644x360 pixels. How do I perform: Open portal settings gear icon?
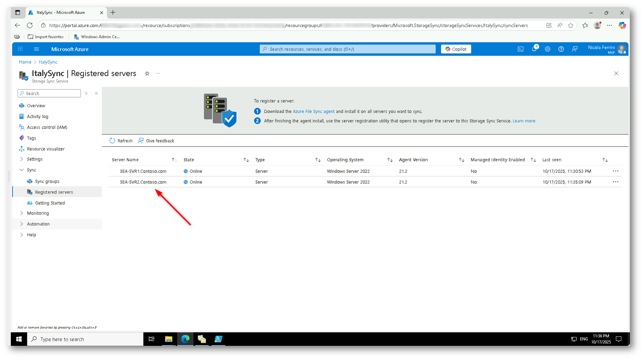tap(547, 49)
